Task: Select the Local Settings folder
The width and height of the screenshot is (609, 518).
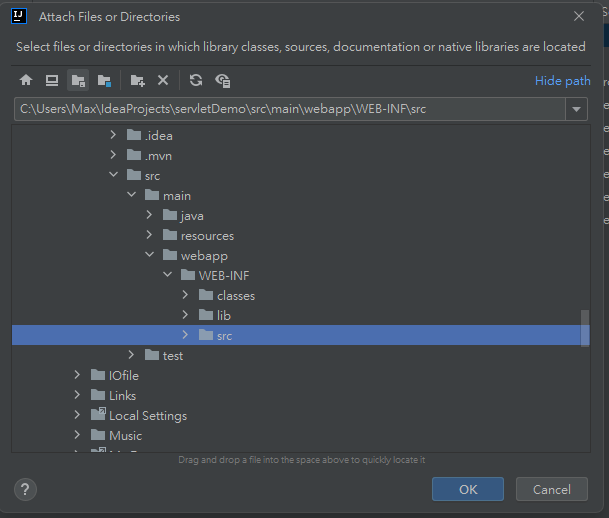Action: [x=139, y=415]
